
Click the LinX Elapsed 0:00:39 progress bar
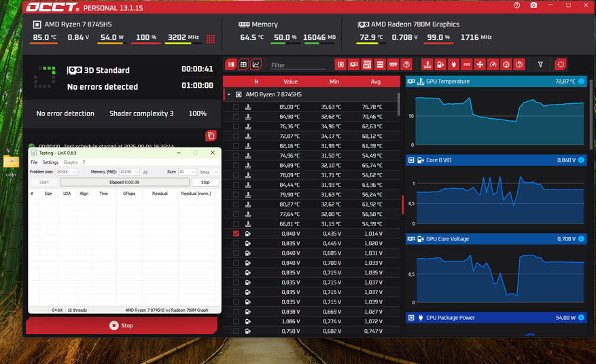coord(124,183)
